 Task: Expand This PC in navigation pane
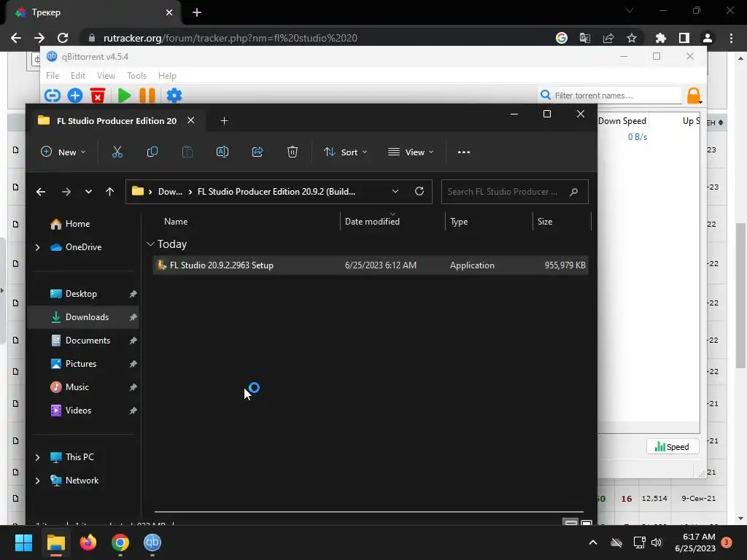pos(38,457)
